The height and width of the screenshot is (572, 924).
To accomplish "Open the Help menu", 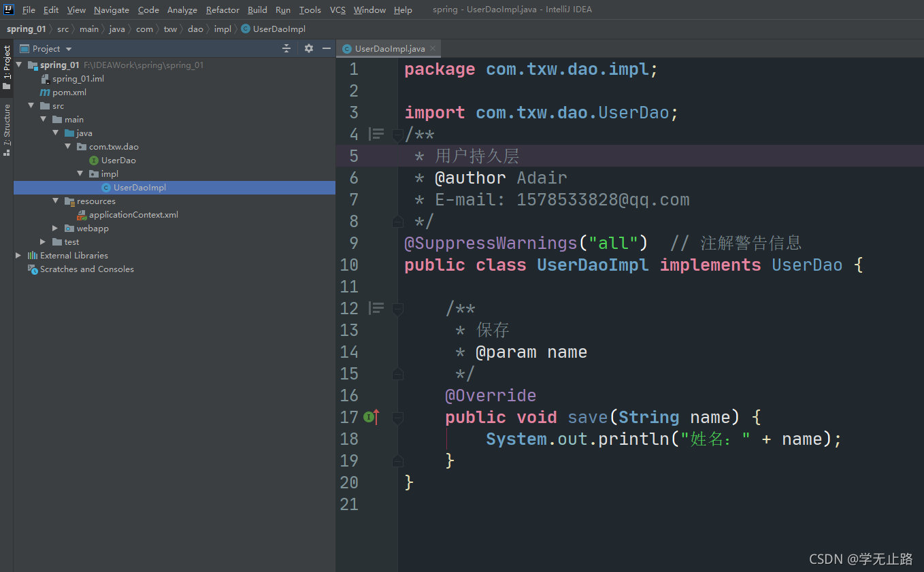I will click(x=403, y=10).
